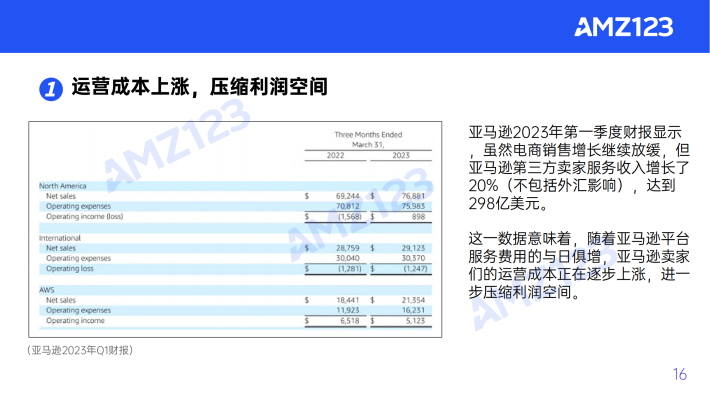Click the International section label
This screenshot has height=399, width=710.
[x=60, y=238]
